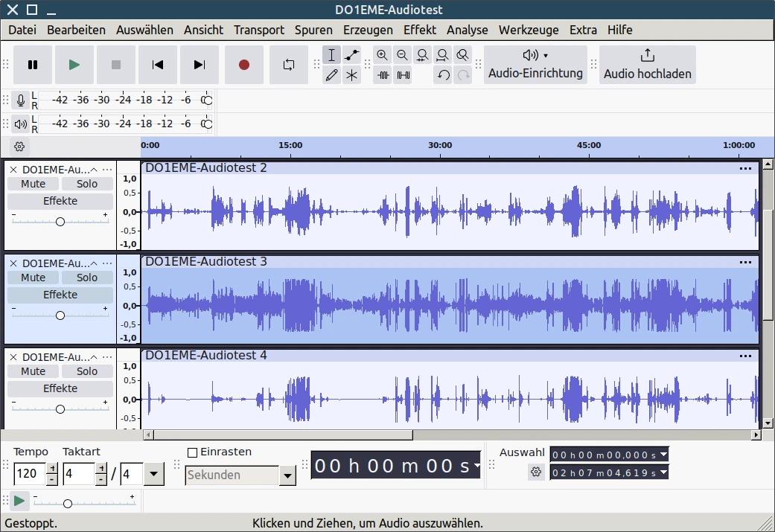The height and width of the screenshot is (532, 775).
Task: Click the Silence audio selection icon
Action: 403,74
